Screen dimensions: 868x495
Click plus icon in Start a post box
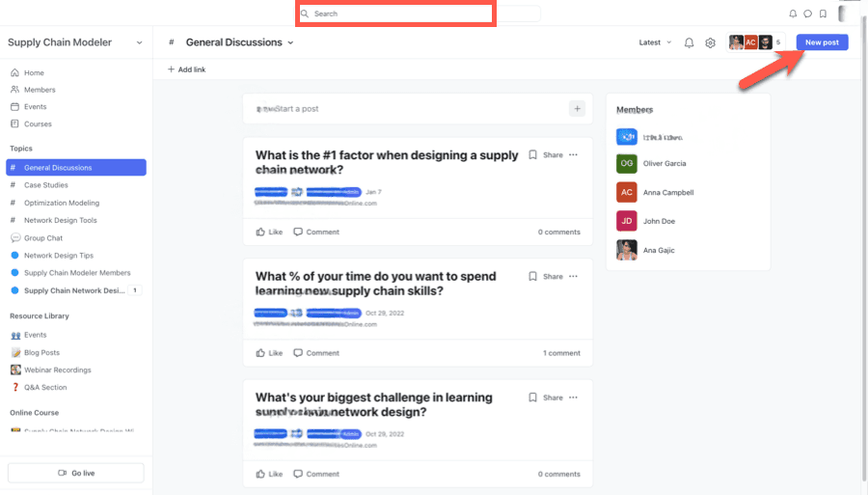(577, 109)
